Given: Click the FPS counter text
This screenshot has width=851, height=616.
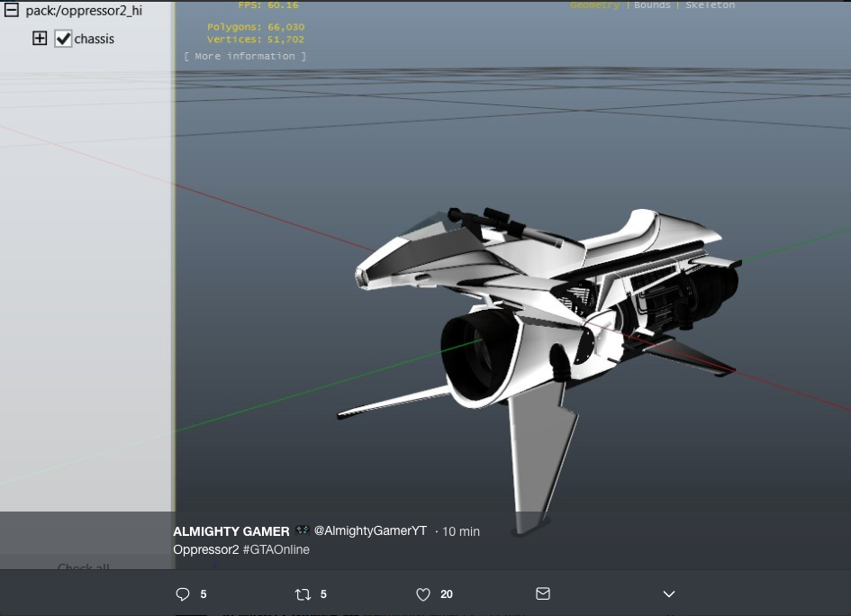Looking at the screenshot, I should 268,5.
